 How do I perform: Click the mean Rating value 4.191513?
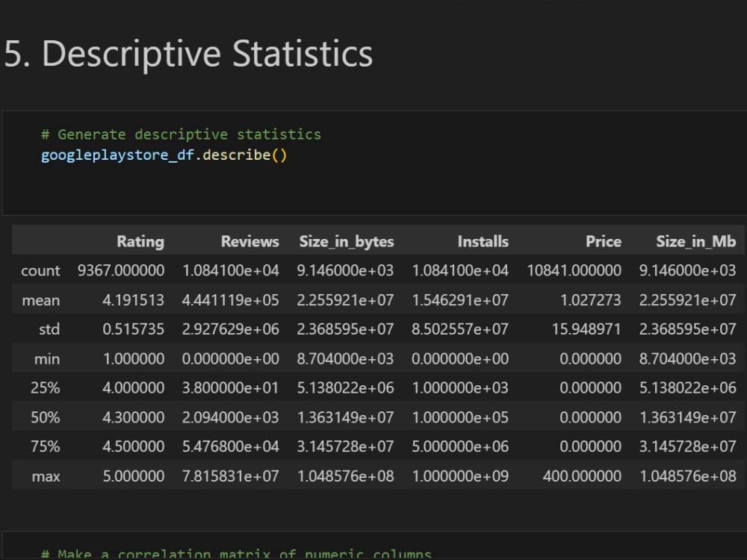(x=134, y=300)
